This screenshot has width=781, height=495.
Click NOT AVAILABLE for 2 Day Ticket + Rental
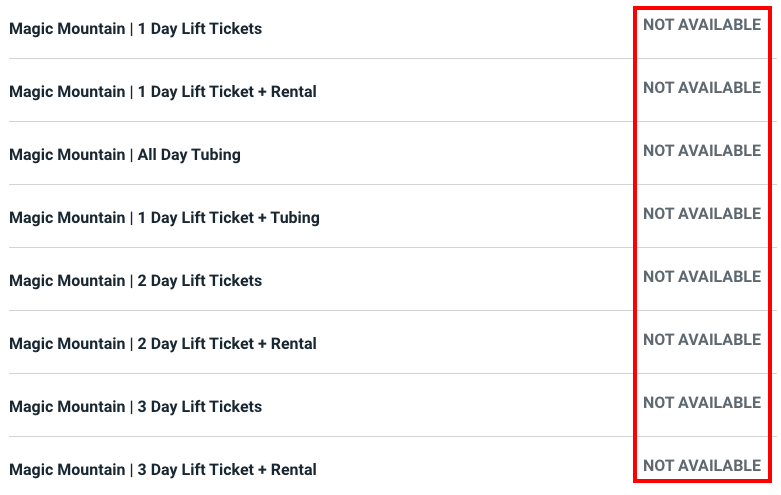tap(702, 340)
